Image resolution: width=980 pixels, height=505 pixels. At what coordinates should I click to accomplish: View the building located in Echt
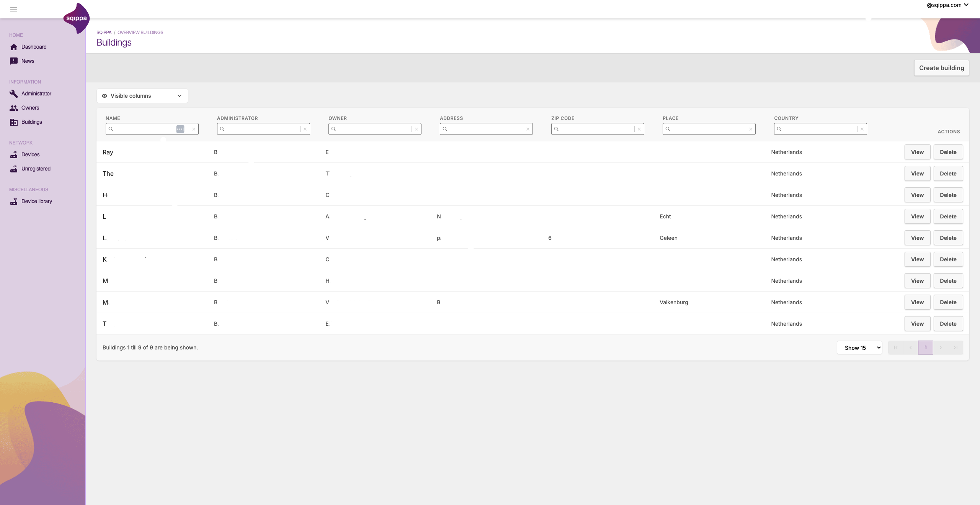click(917, 216)
